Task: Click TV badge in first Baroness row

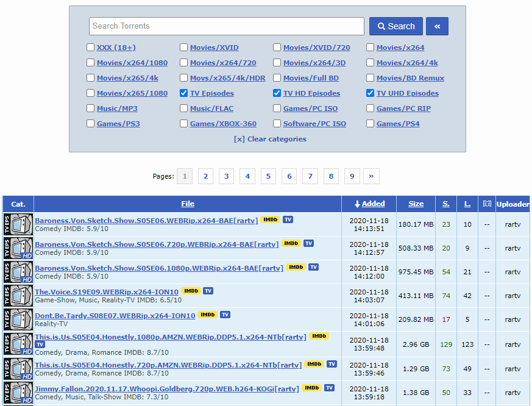Action: tap(288, 219)
